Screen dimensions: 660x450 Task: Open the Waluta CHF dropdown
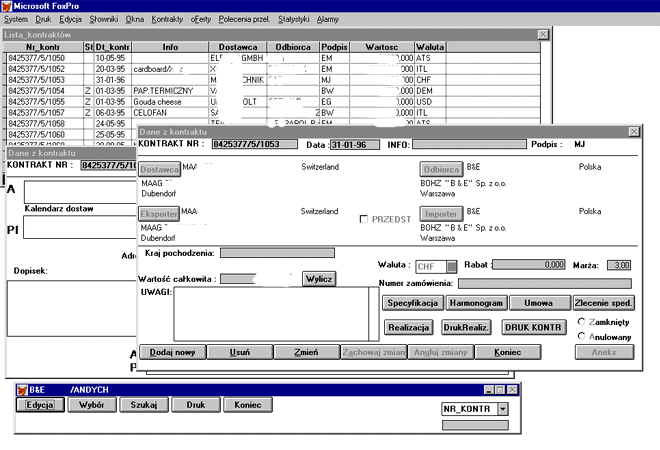451,266
